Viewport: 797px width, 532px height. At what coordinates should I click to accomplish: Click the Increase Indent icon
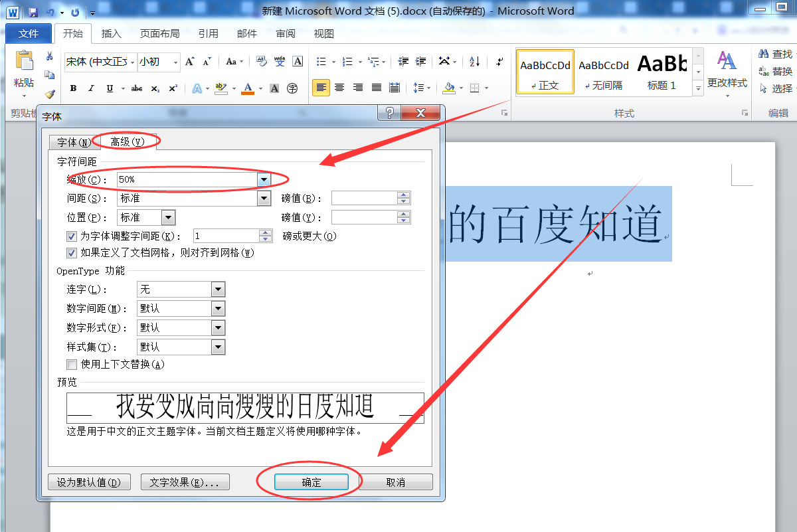click(x=420, y=61)
